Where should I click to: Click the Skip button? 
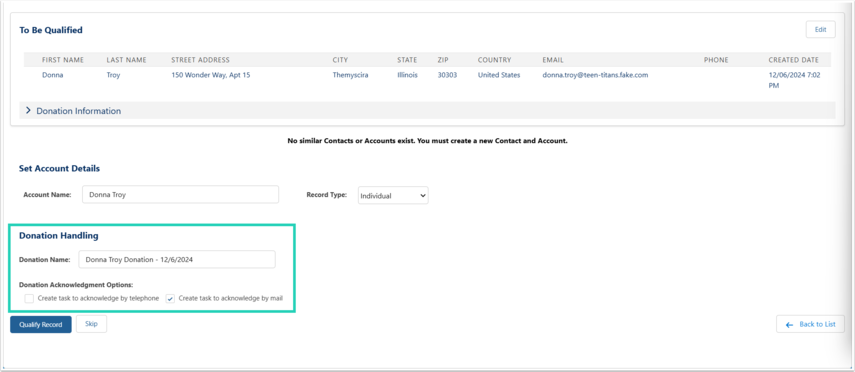(91, 323)
